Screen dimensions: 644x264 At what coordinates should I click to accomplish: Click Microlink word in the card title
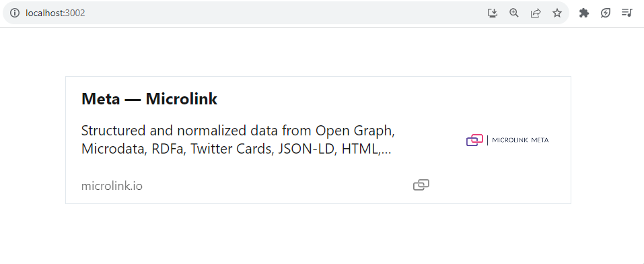182,99
